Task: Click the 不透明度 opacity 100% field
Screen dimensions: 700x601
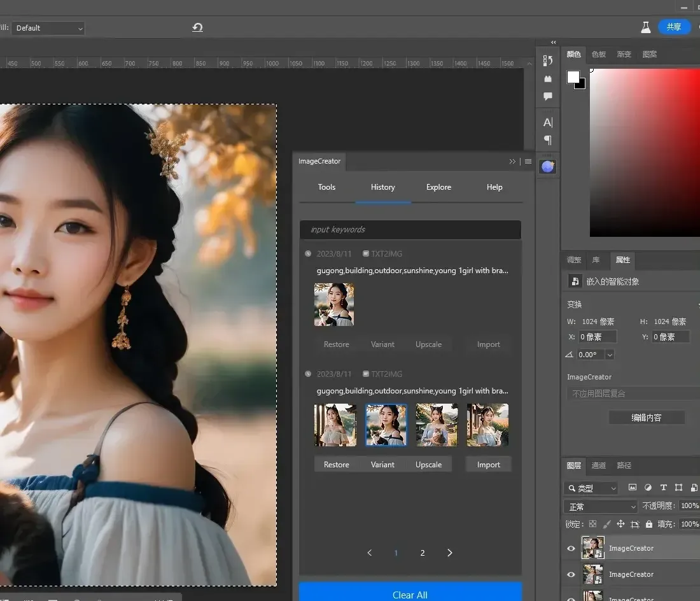Action: [x=690, y=506]
